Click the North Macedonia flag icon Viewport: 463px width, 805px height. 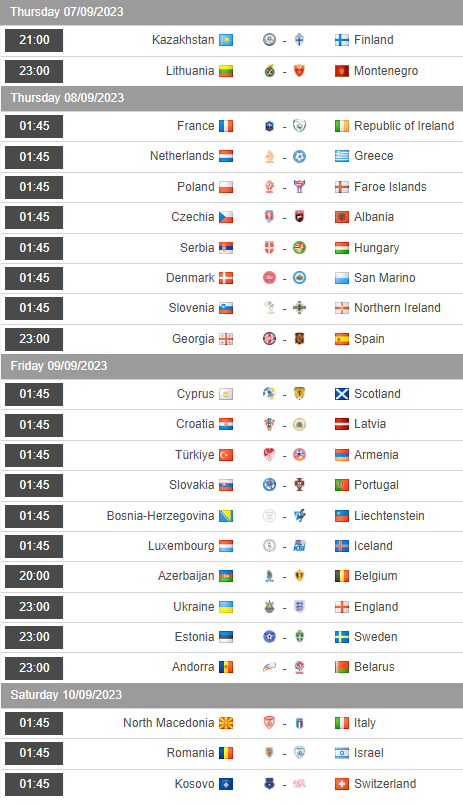226,723
